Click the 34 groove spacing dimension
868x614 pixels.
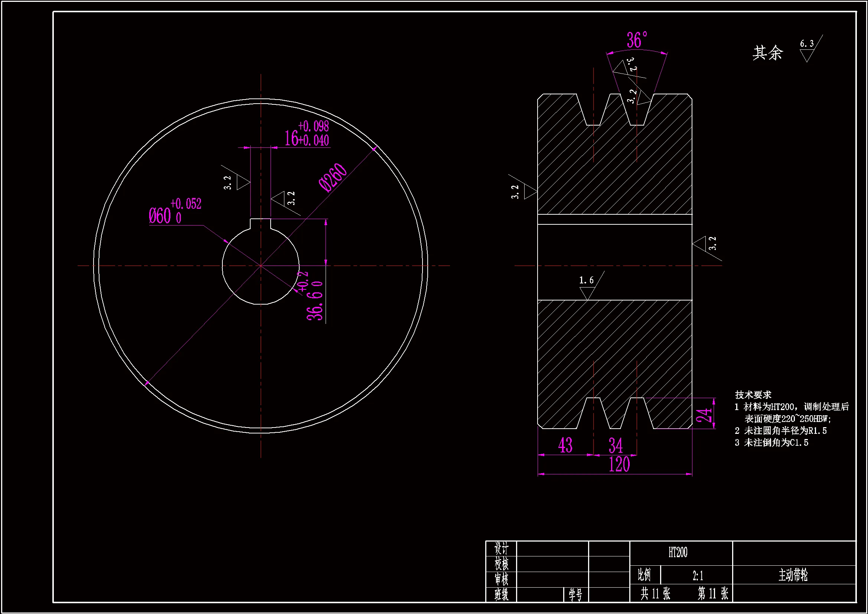616,446
